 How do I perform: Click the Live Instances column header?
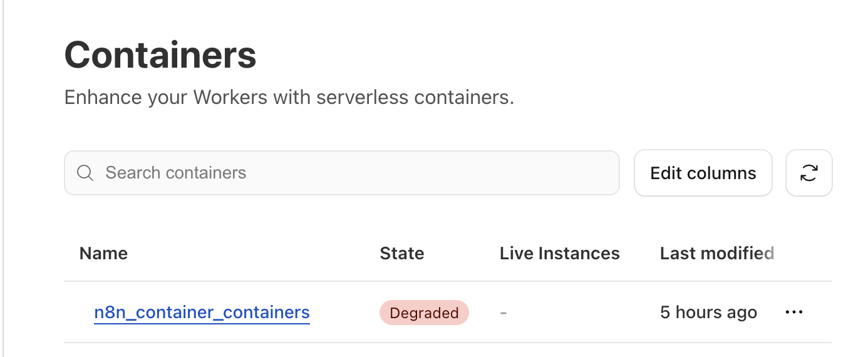click(x=559, y=253)
